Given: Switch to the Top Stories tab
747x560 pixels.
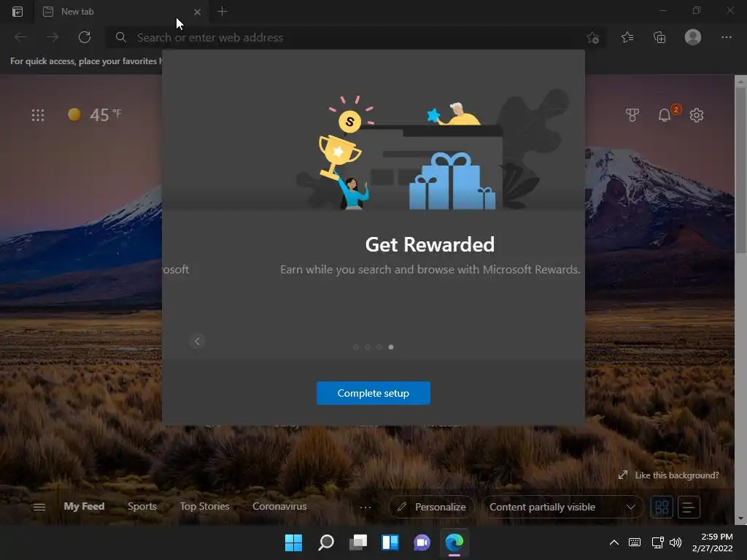Looking at the screenshot, I should click(204, 506).
